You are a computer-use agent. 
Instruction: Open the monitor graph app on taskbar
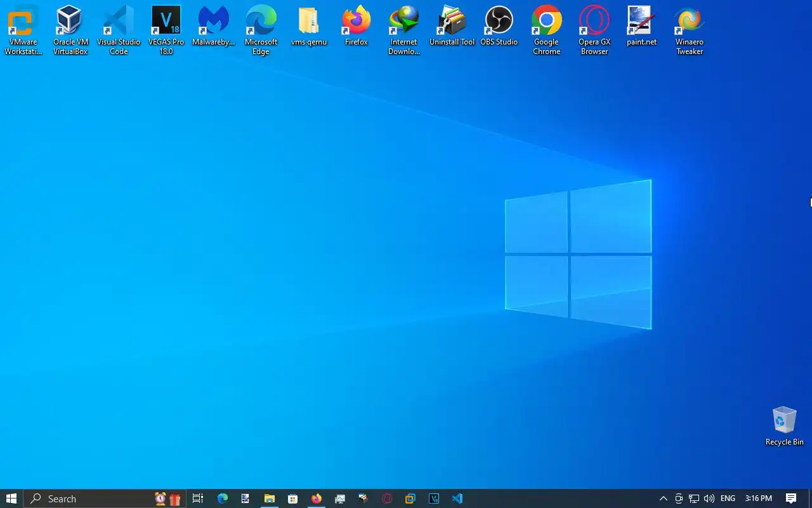point(340,498)
